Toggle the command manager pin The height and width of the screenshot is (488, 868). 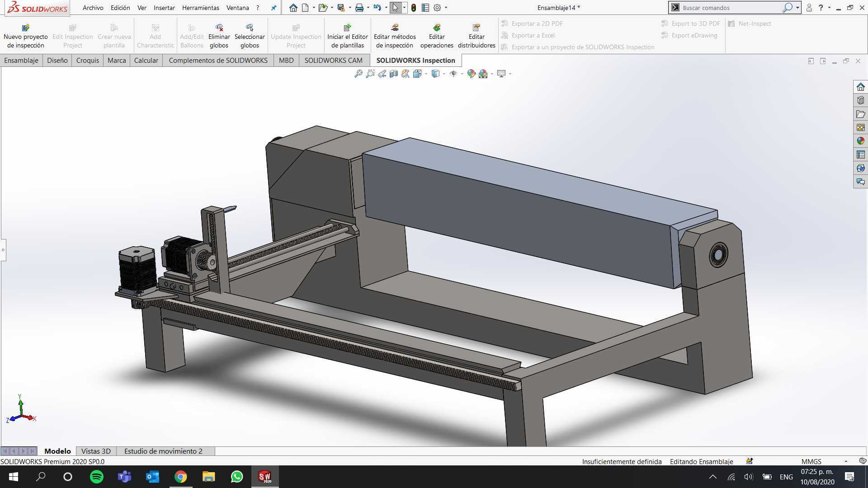pos(274,8)
